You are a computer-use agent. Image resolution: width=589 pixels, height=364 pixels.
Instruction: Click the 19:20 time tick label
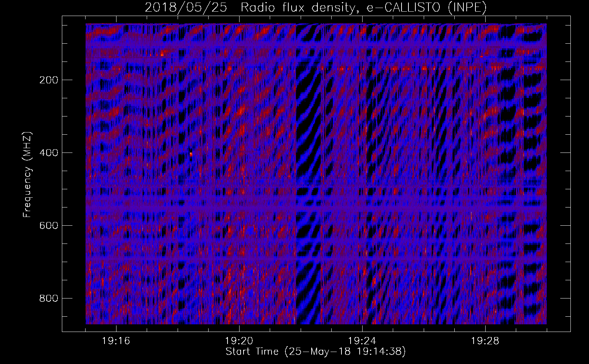tap(239, 341)
